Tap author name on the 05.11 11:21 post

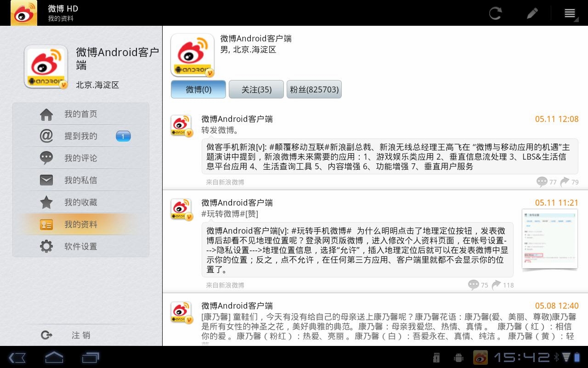(x=237, y=203)
